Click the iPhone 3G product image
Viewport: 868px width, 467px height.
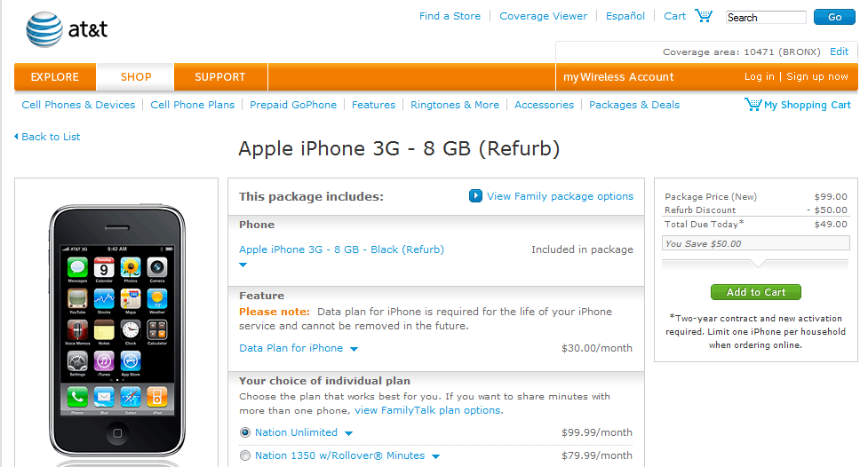116,331
